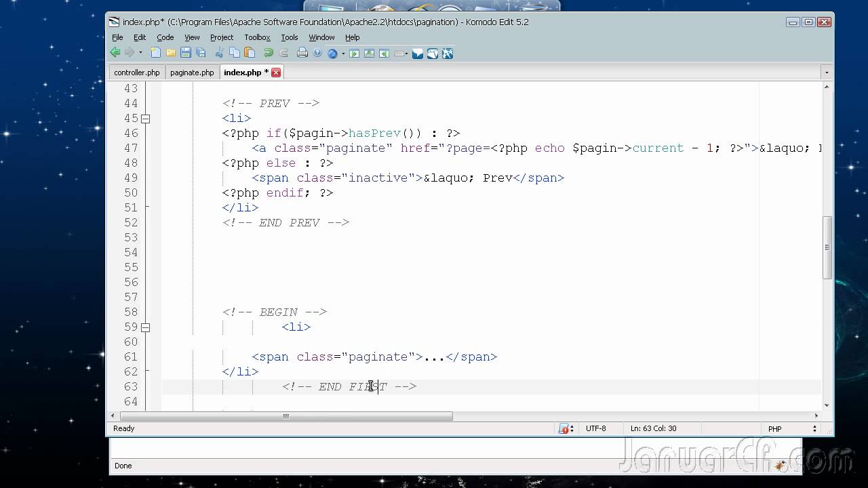The height and width of the screenshot is (488, 868).
Task: Open the Window menu
Action: click(x=321, y=37)
